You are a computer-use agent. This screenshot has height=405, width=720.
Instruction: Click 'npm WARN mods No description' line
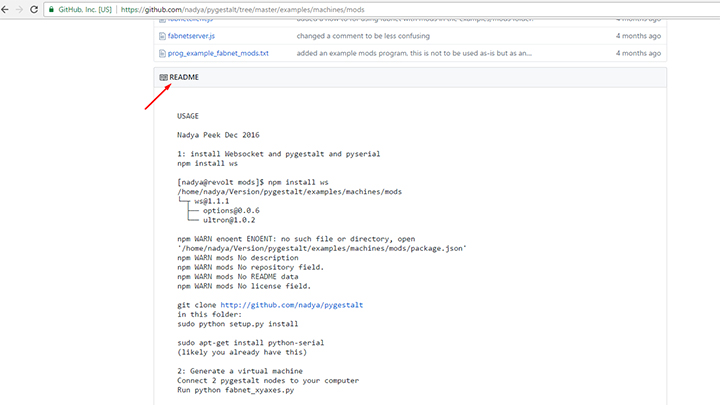click(237, 258)
